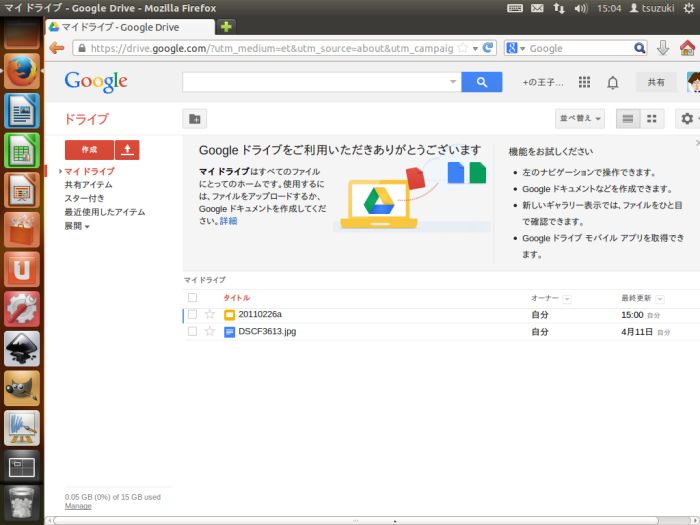Open the 並べ替え sort dropdown
Image resolution: width=700 pixels, height=525 pixels.
[x=580, y=119]
